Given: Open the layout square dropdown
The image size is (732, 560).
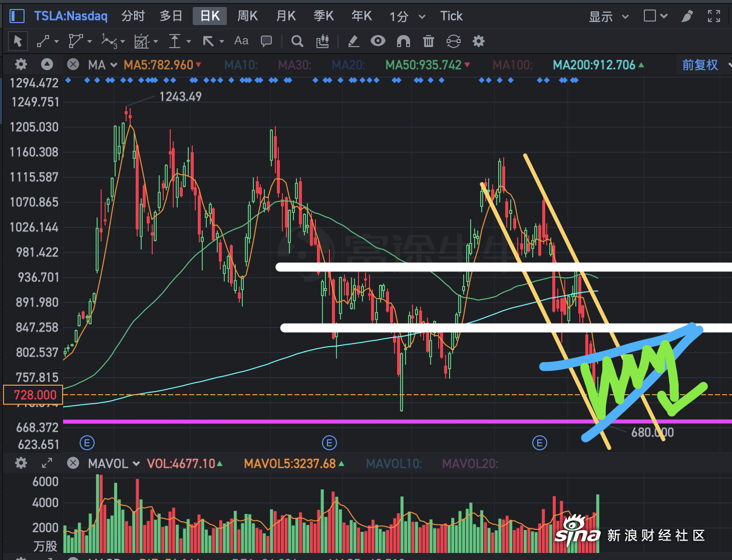Looking at the screenshot, I should 655,16.
